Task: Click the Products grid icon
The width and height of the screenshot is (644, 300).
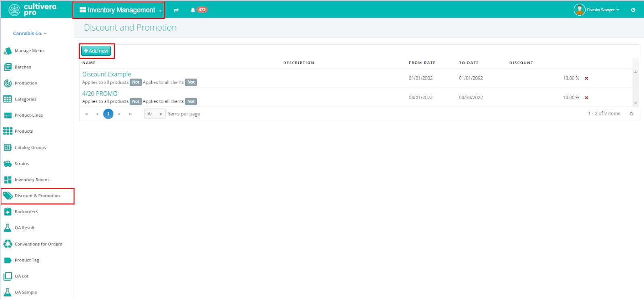Action: click(8, 131)
